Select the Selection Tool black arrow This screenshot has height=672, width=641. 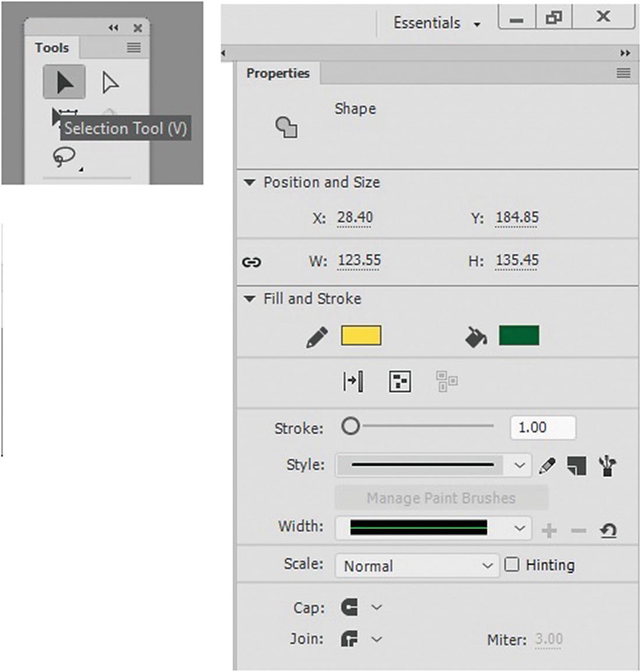point(64,82)
